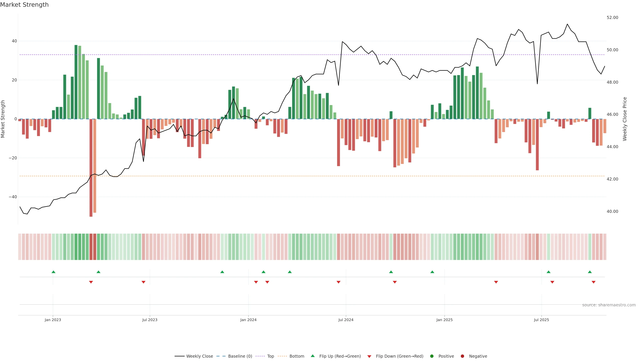
Task: Click the Positive green circle legend icon
Action: pyautogui.click(x=432, y=356)
